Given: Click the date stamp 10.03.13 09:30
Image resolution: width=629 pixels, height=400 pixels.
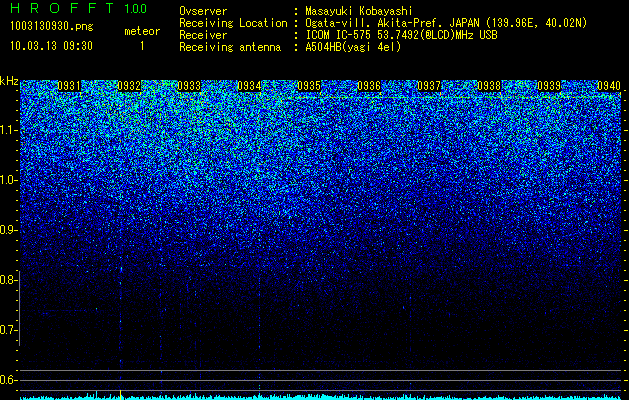Looking at the screenshot, I should pyautogui.click(x=51, y=46).
